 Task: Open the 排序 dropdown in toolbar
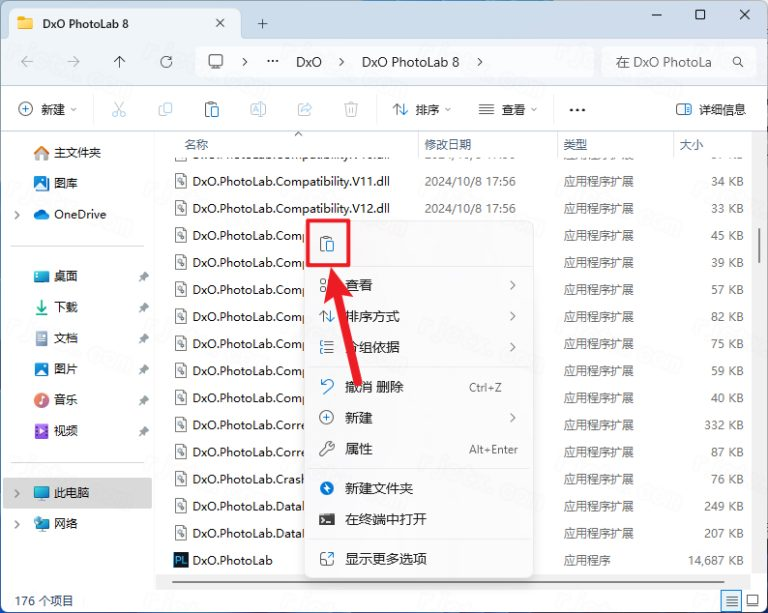click(x=421, y=109)
